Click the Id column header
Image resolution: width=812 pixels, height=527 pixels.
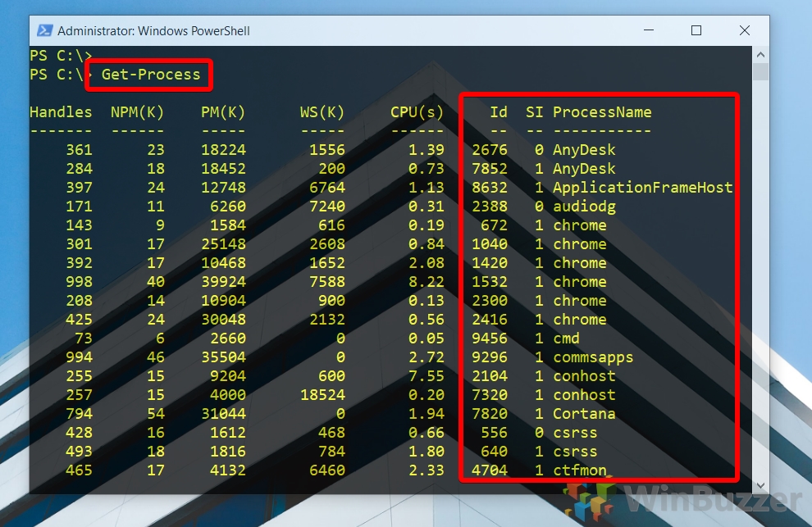(498, 112)
